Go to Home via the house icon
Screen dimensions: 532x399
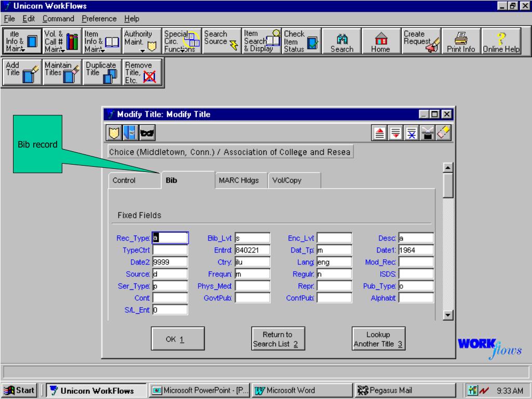pos(381,41)
